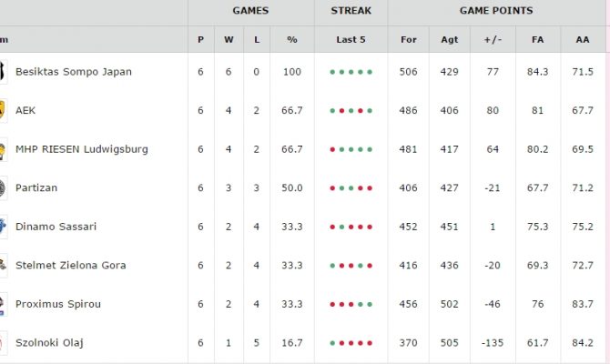Image resolution: width=610 pixels, height=364 pixels.
Task: Click the first streak dot for AEK
Action: (x=332, y=111)
